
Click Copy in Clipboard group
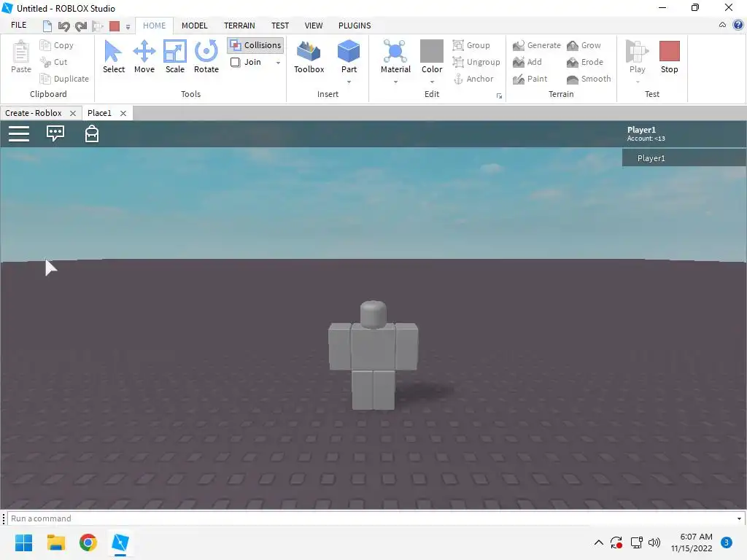(x=57, y=45)
